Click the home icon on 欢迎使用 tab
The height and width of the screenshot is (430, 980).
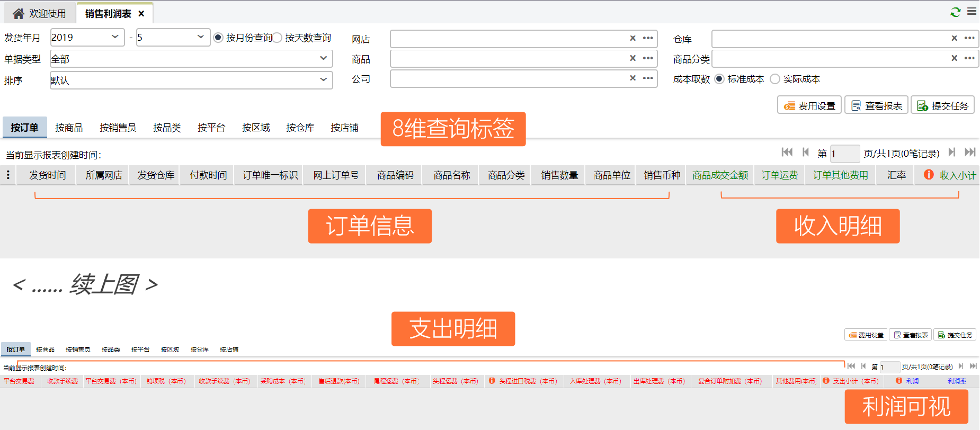pos(19,14)
